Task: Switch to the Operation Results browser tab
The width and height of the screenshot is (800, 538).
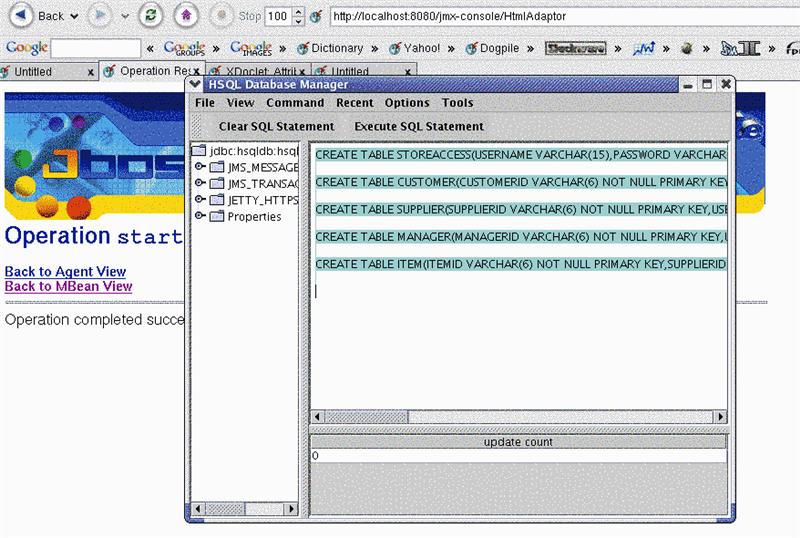Action: (x=152, y=72)
